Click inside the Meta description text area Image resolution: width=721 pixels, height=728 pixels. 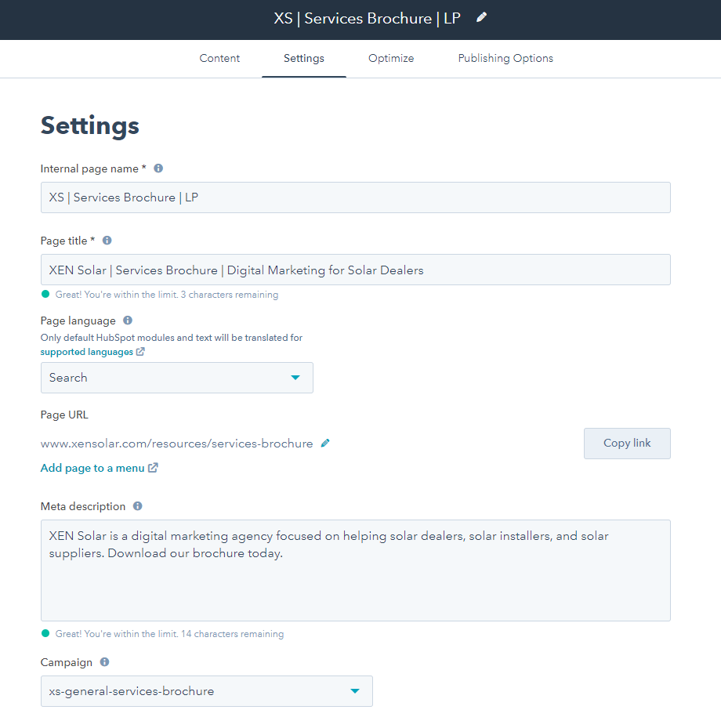(x=356, y=570)
